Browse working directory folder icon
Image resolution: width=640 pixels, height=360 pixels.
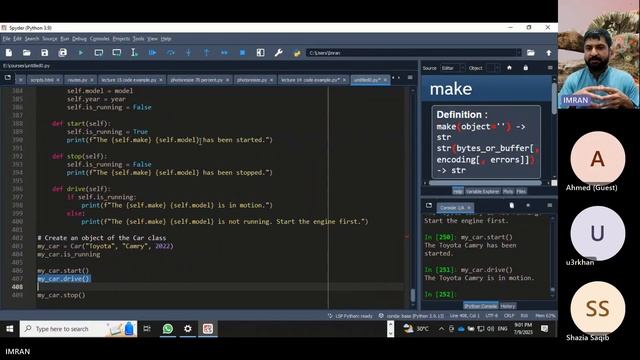[x=531, y=53]
